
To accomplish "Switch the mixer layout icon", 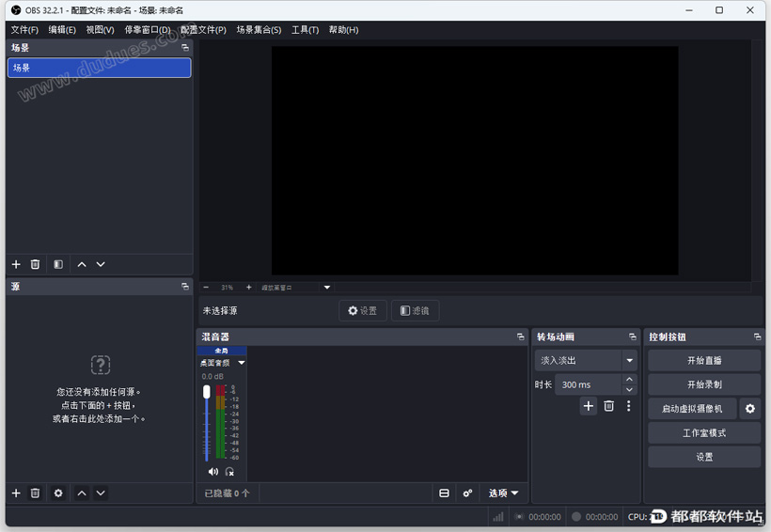I will click(x=444, y=493).
